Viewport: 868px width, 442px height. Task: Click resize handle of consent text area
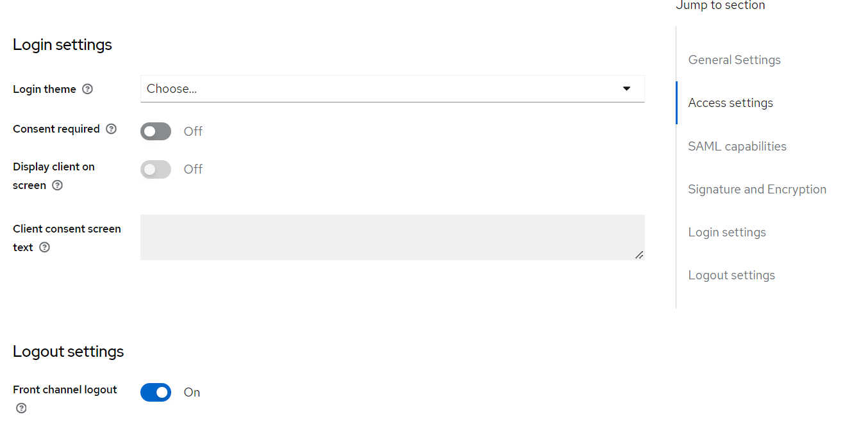pyautogui.click(x=639, y=255)
